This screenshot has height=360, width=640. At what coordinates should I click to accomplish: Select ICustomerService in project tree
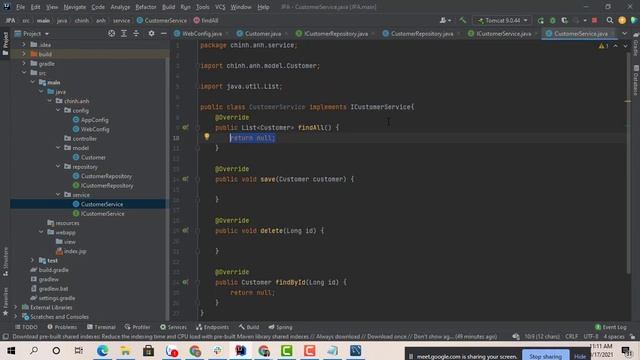click(102, 213)
